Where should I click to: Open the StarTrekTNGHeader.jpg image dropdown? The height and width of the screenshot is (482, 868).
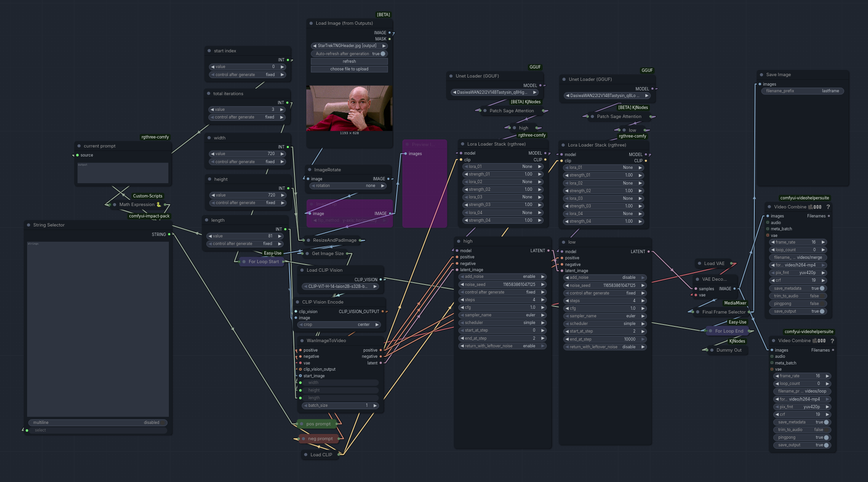pyautogui.click(x=349, y=46)
